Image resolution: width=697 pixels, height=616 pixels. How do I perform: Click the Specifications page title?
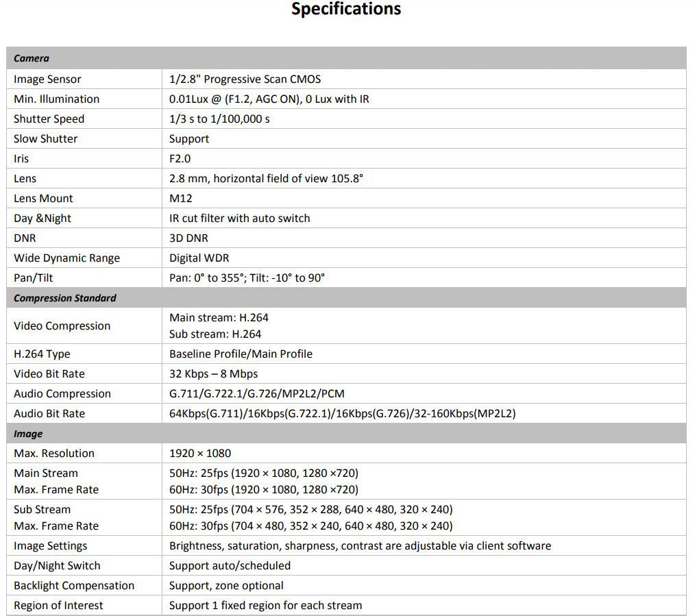pos(346,10)
